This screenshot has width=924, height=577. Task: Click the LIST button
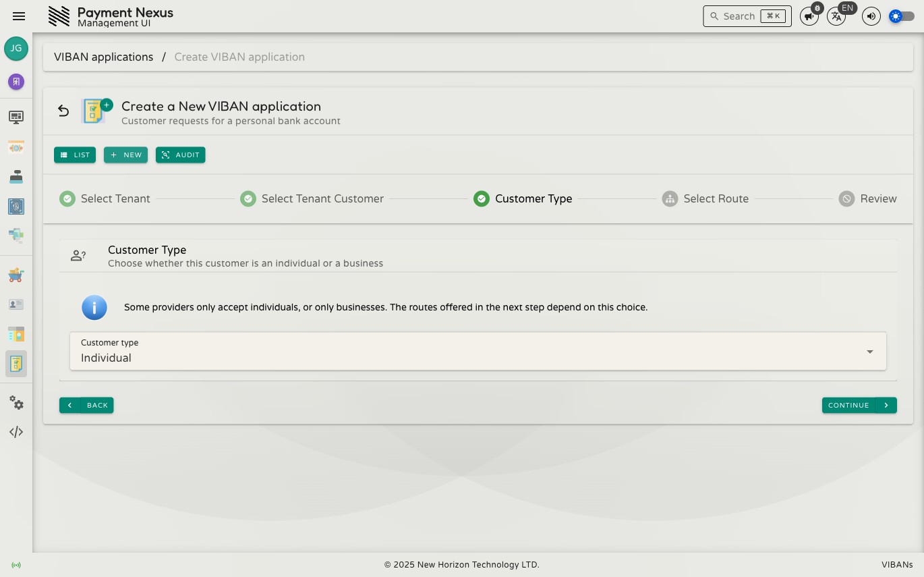[x=75, y=155]
